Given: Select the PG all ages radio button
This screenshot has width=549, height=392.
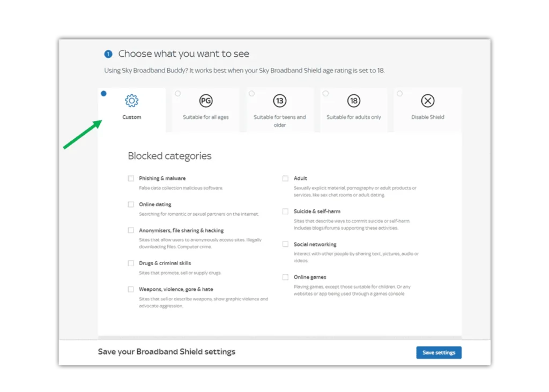Looking at the screenshot, I should pyautogui.click(x=178, y=94).
